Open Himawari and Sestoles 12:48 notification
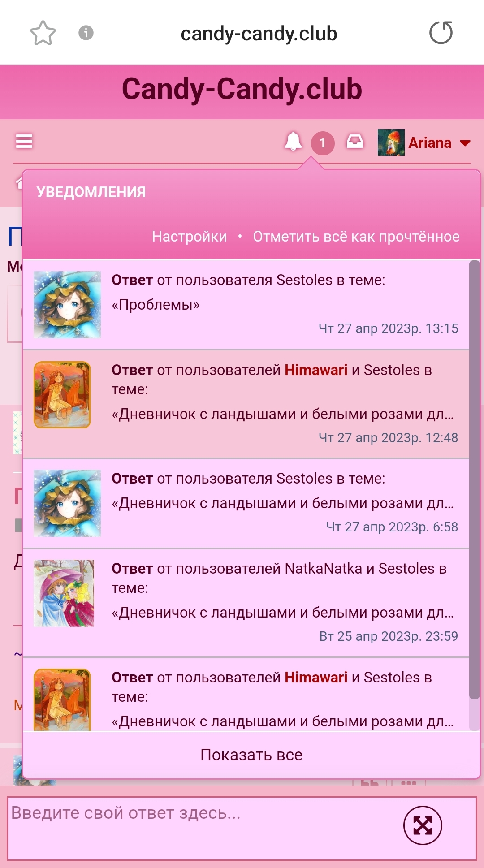Viewport: 484px width, 868px height. point(246,404)
